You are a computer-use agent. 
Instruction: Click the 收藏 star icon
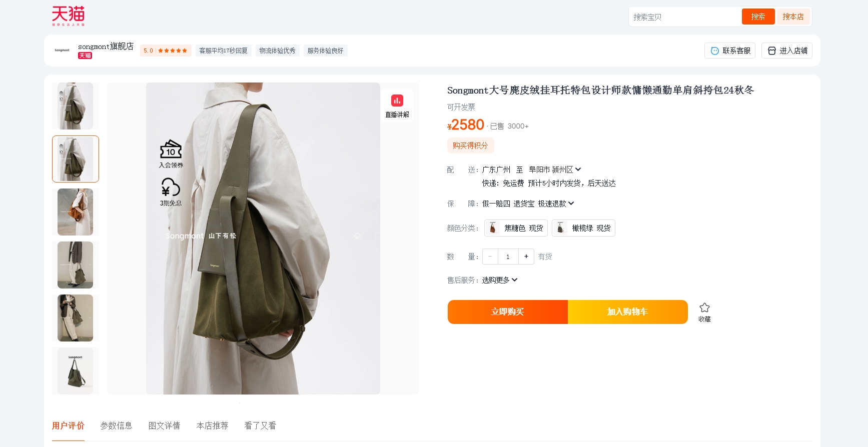[704, 307]
